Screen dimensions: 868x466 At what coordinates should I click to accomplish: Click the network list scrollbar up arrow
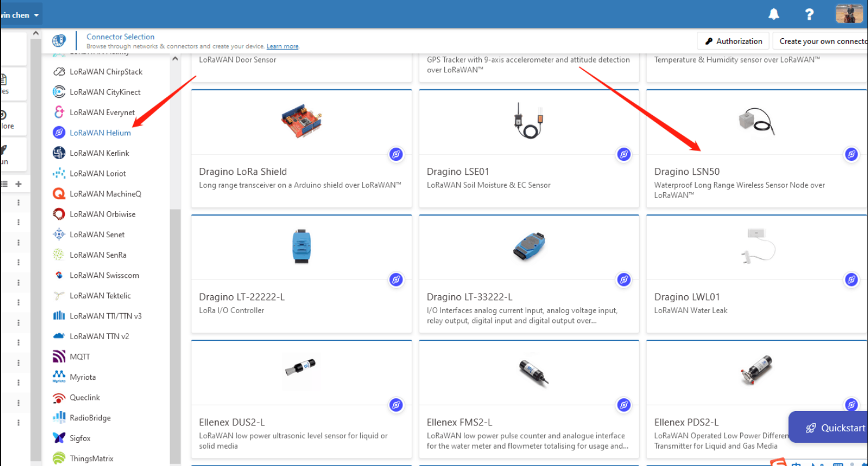(175, 58)
